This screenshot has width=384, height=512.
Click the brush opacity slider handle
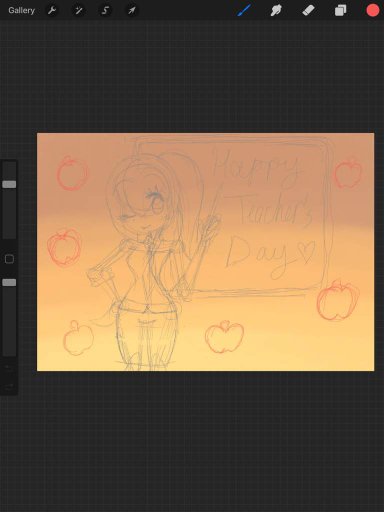[9, 283]
